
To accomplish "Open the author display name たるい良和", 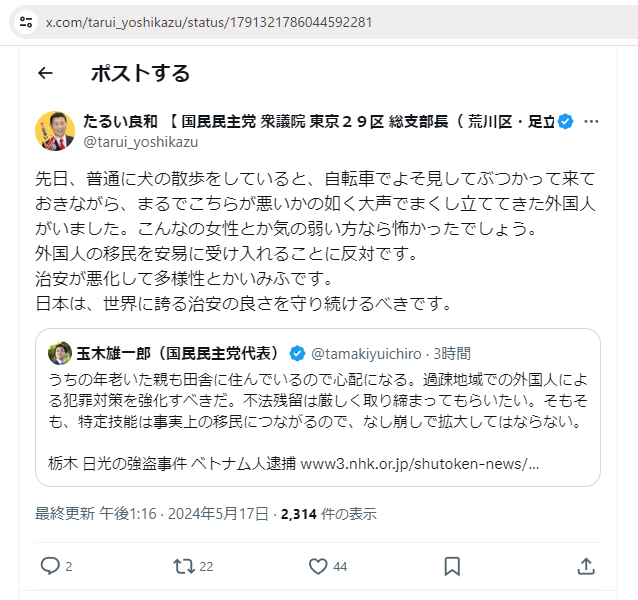I will tap(120, 122).
